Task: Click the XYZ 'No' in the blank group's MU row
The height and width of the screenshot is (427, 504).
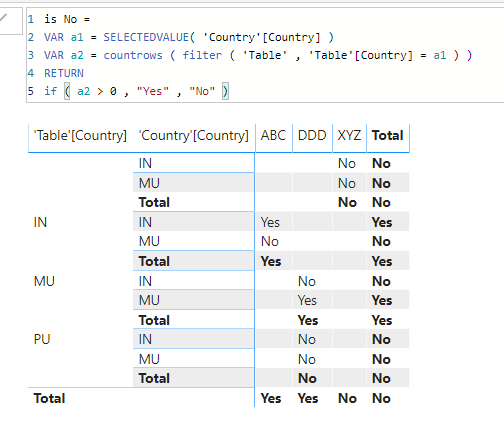Action: [x=347, y=183]
